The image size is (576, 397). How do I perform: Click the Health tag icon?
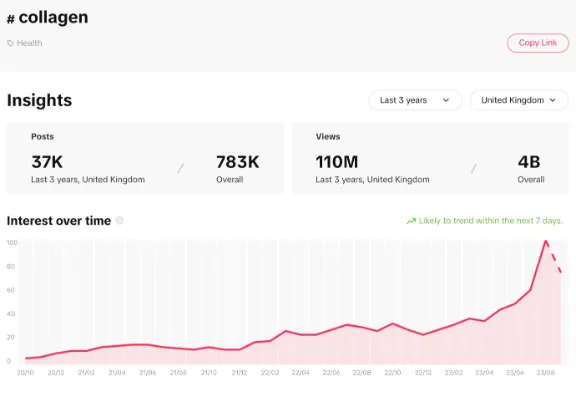pyautogui.click(x=10, y=43)
